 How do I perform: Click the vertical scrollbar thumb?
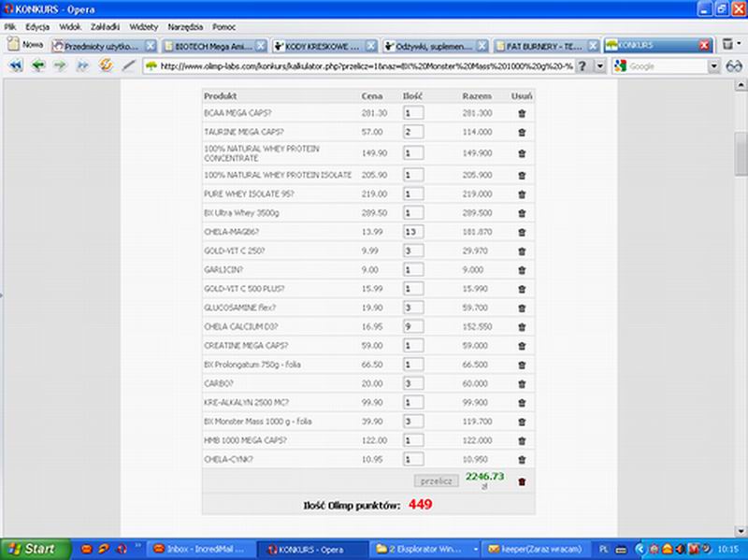click(x=741, y=153)
